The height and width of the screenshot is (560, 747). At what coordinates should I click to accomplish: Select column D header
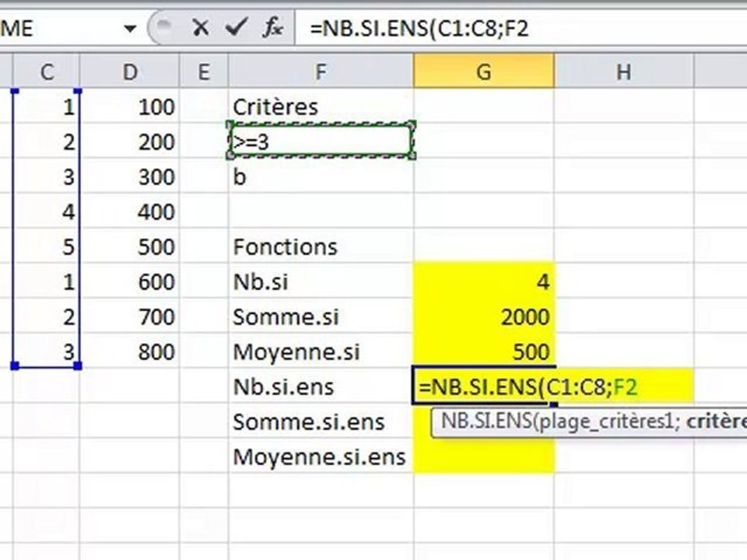coord(130,72)
